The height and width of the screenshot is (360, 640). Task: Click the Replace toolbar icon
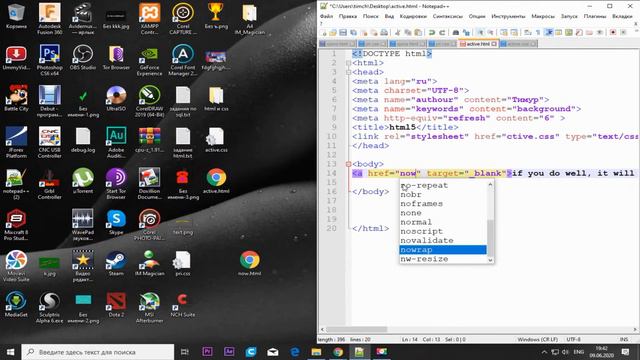[466, 32]
